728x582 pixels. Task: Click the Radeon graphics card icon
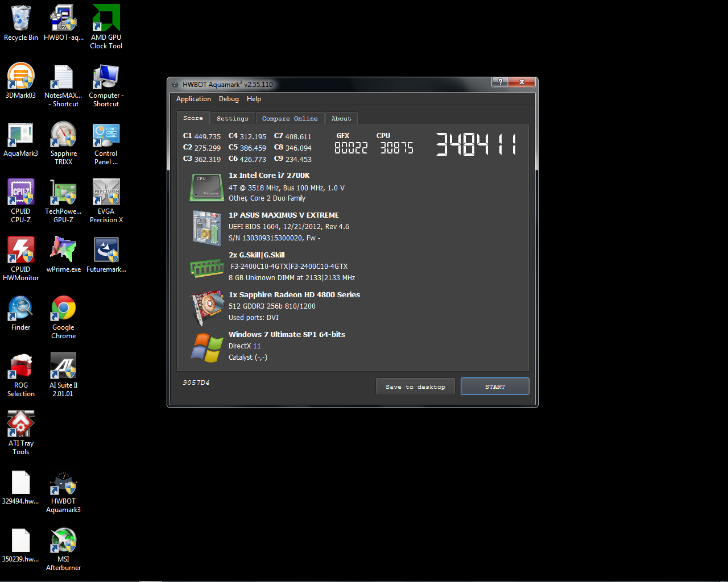206,307
